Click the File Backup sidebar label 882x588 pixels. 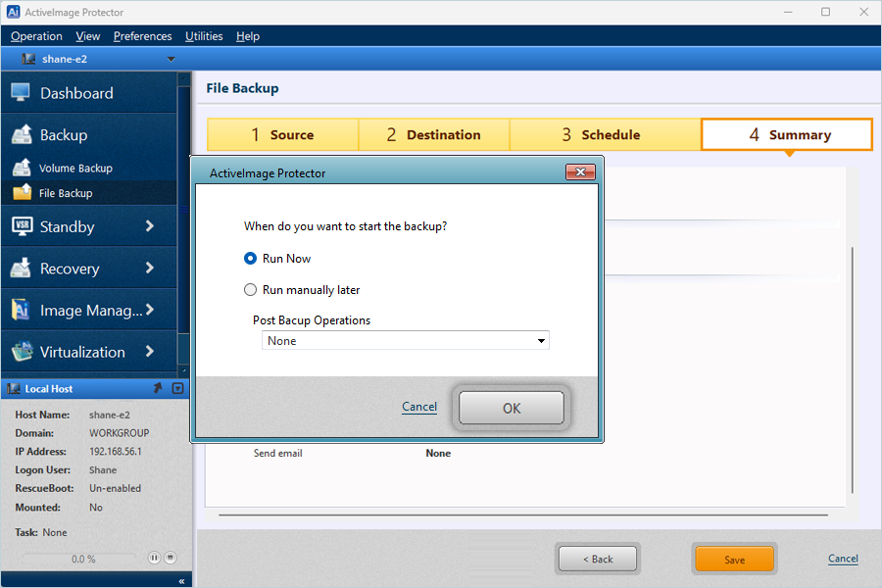coord(66,193)
